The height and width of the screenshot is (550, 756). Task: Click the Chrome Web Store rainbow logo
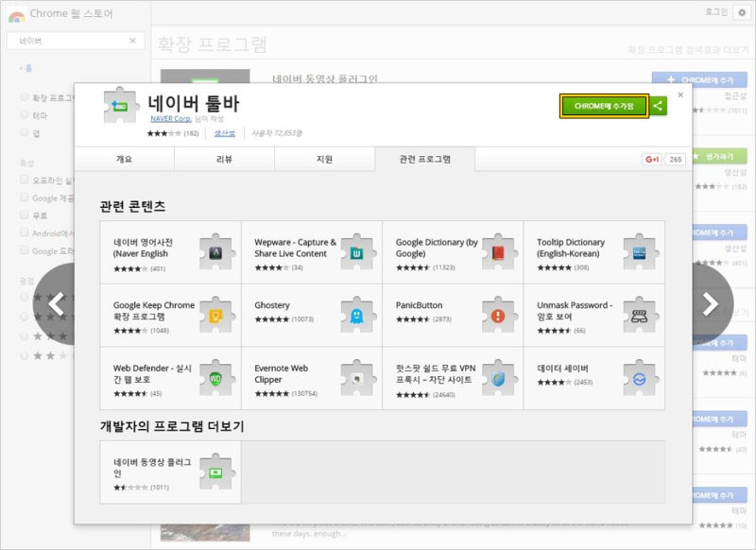tap(16, 16)
